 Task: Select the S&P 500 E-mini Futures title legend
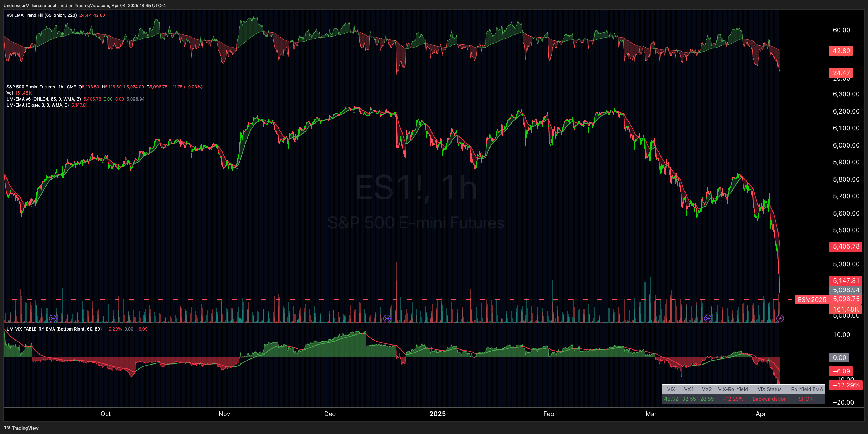(x=41, y=87)
